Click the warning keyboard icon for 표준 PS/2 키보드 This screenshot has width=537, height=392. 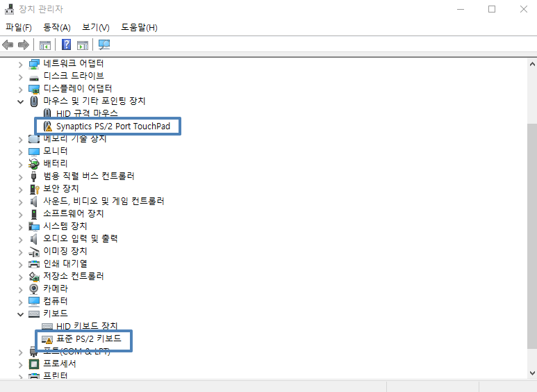tap(47, 339)
